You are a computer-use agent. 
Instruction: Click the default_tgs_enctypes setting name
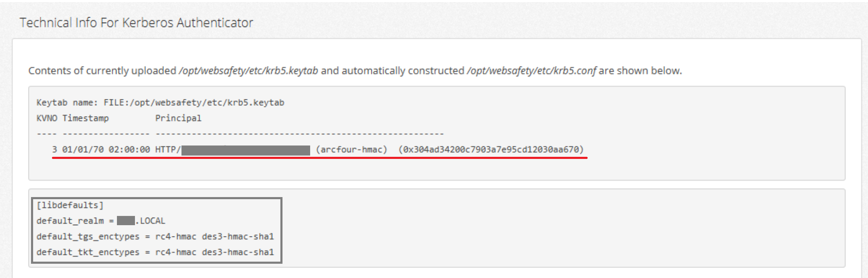tap(88, 236)
